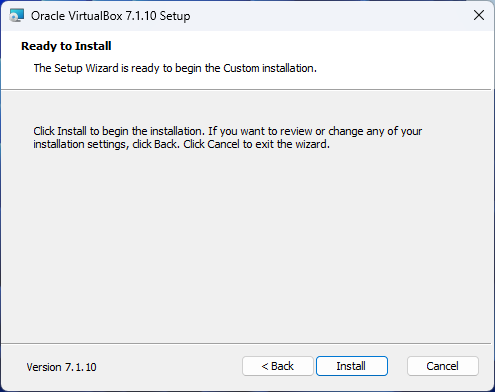Go to previous step via Back button
This screenshot has height=392, width=495.
click(x=278, y=366)
